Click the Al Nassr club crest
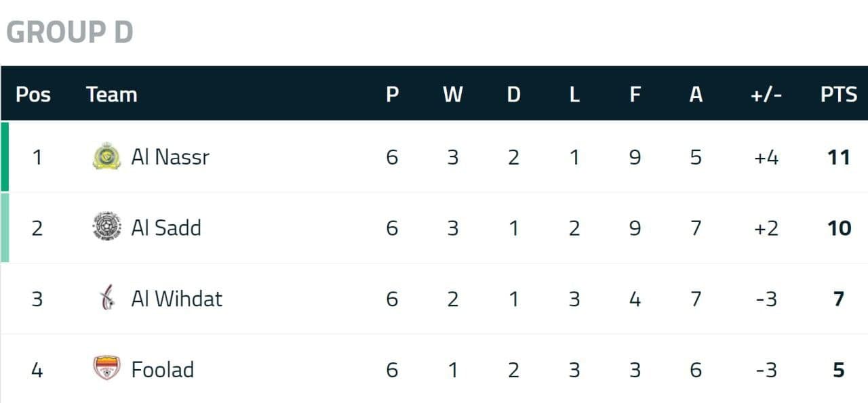Screen dimensions: 868x403 106,156
